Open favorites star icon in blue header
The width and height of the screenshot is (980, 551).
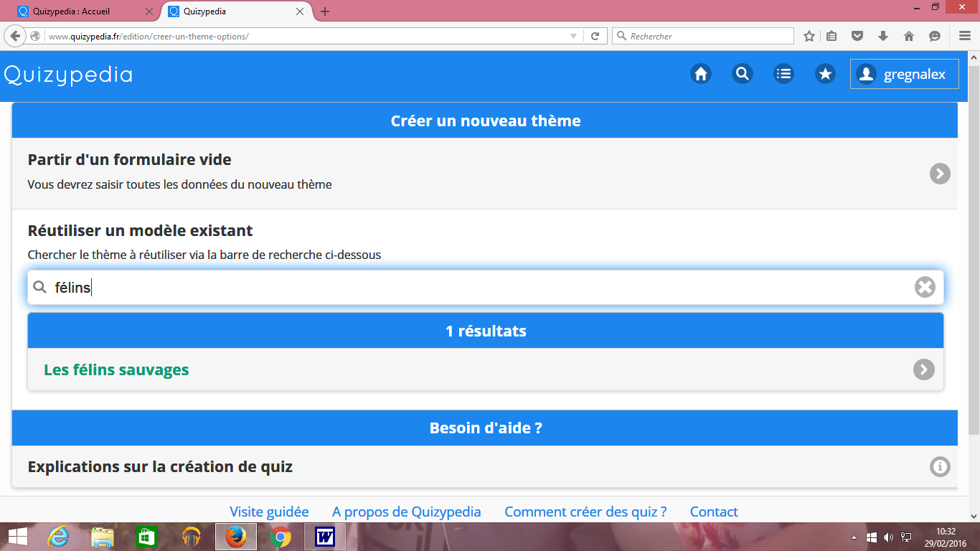(x=825, y=74)
